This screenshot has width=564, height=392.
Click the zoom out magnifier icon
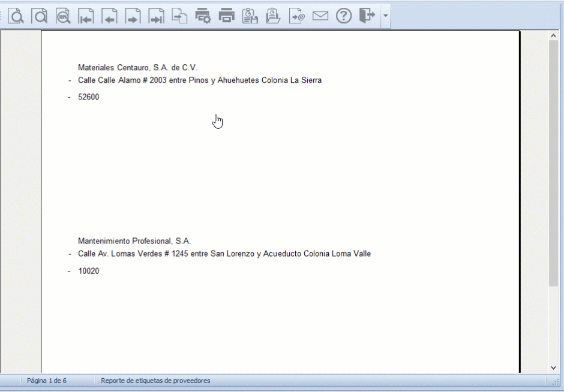(40, 16)
